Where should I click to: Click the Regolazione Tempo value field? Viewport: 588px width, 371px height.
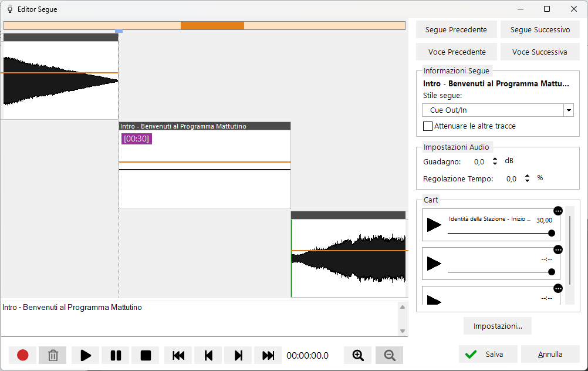pos(512,179)
